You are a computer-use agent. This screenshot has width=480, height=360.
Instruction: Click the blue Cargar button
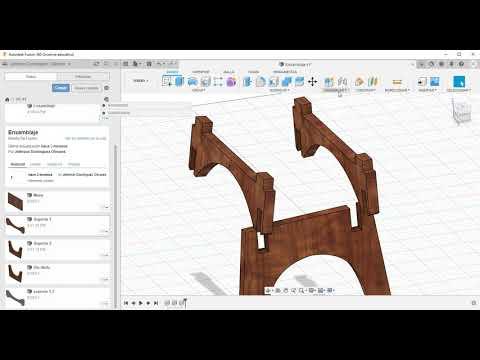pyautogui.click(x=61, y=88)
